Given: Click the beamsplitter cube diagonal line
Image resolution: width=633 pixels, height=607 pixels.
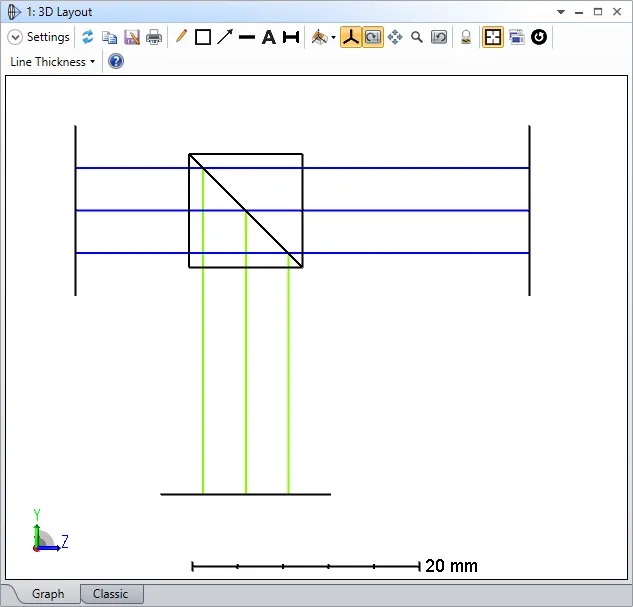Looking at the screenshot, I should [246, 211].
